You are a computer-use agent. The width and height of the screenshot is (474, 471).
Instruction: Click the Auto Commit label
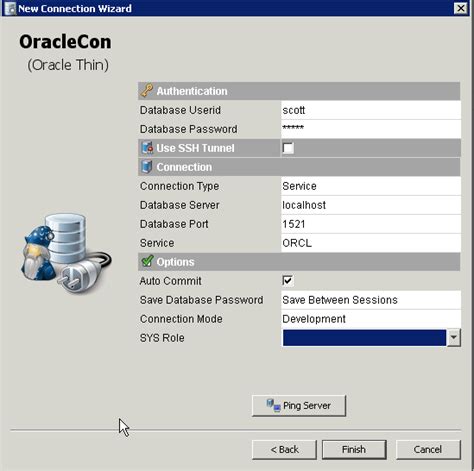coord(171,281)
